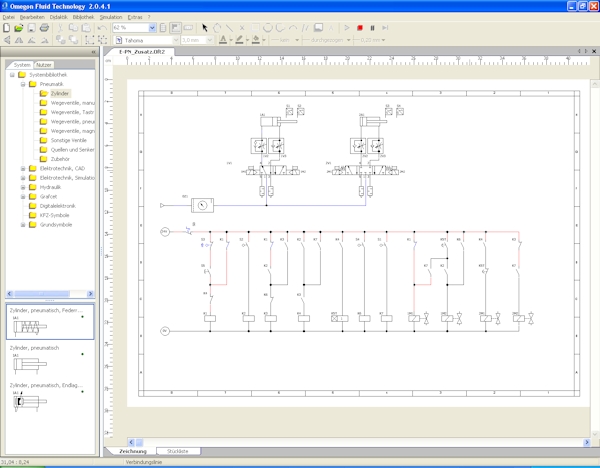The width and height of the screenshot is (600, 468).
Task: Open the zoom level dropdown showing 62 %
Action: (x=152, y=28)
